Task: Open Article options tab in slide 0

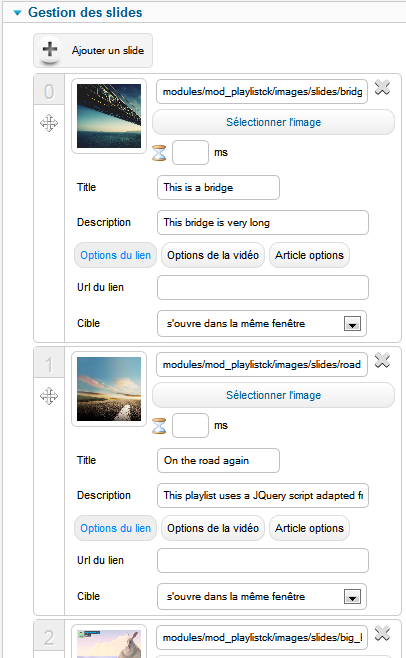Action: click(x=309, y=255)
